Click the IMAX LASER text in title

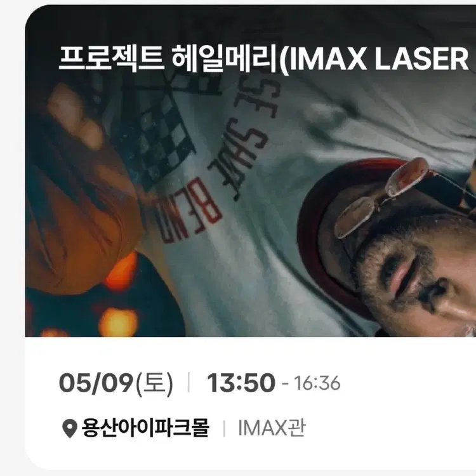pyautogui.click(x=378, y=59)
